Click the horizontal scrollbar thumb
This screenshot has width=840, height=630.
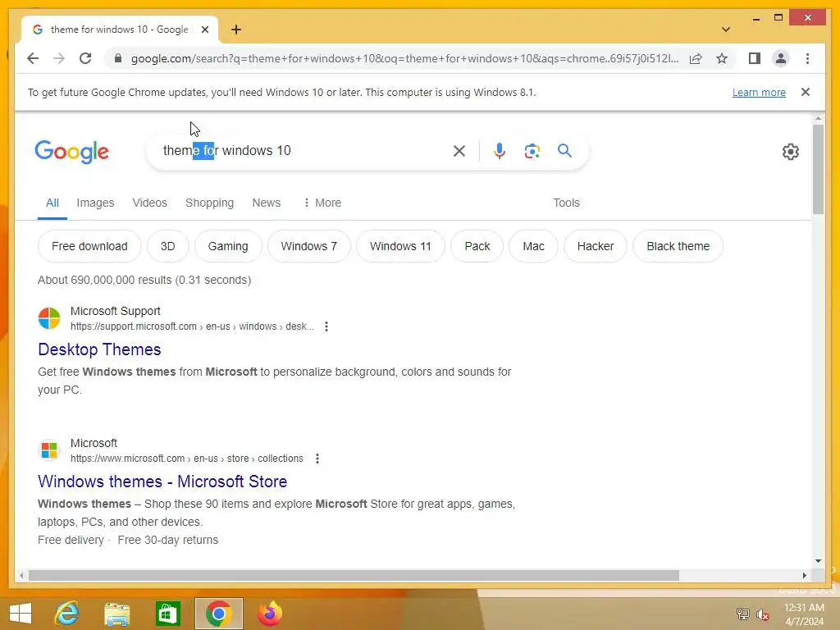coord(354,575)
